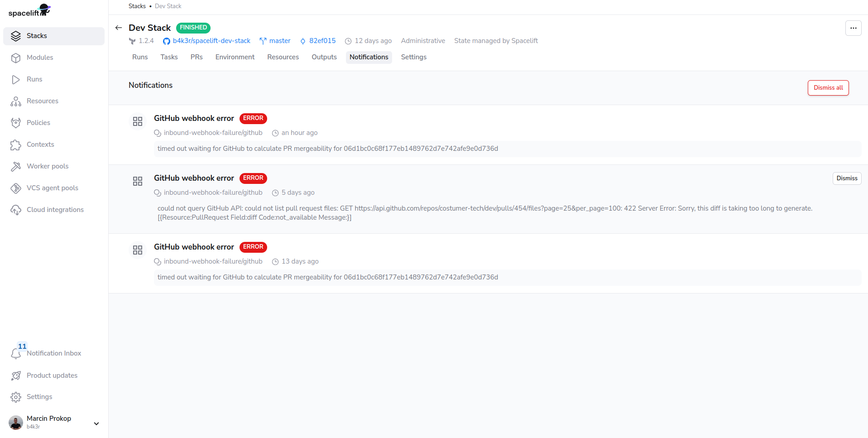Viewport: 868px width, 438px height.
Task: Click the Product updates icon
Action: click(x=15, y=375)
